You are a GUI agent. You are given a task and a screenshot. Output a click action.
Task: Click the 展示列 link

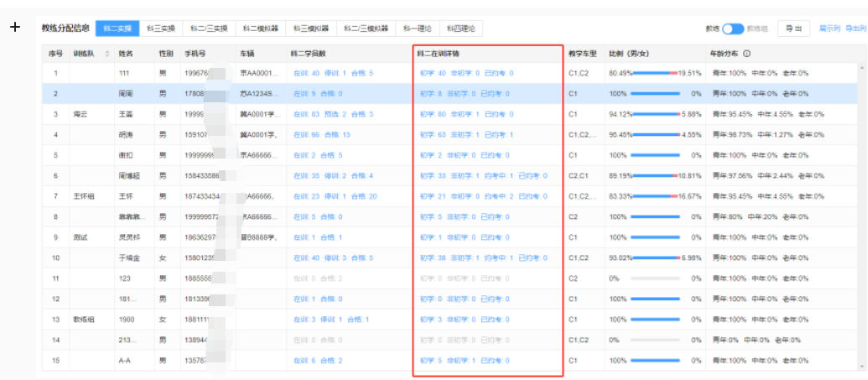(x=829, y=29)
